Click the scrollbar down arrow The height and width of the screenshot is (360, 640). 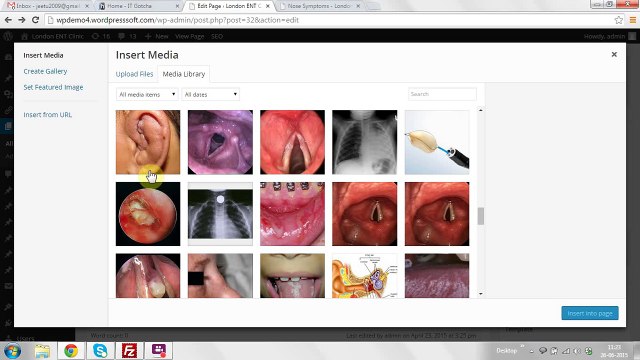click(481, 294)
